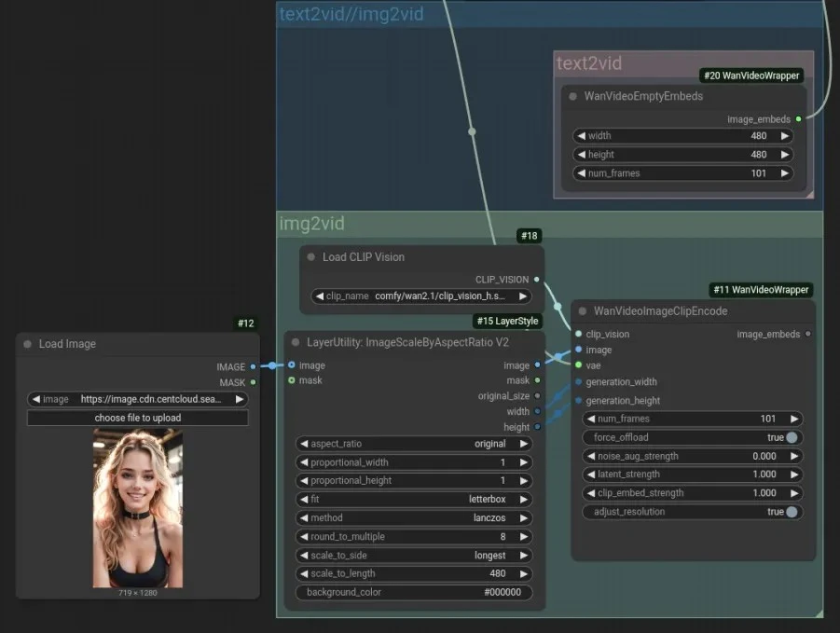Collapse the WanVideoEmptyEmbeds node via its dot
Screen dimensions: 840x633
click(x=572, y=96)
